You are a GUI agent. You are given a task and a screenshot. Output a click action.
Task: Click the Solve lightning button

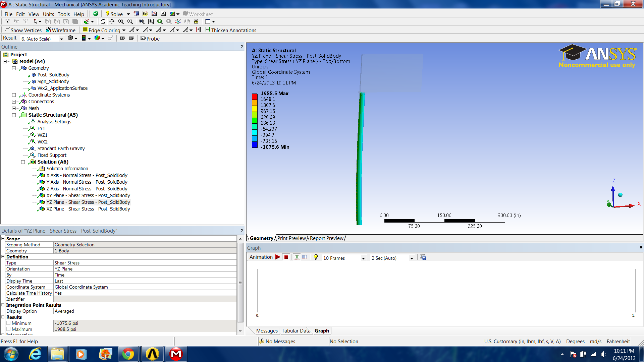pos(114,14)
